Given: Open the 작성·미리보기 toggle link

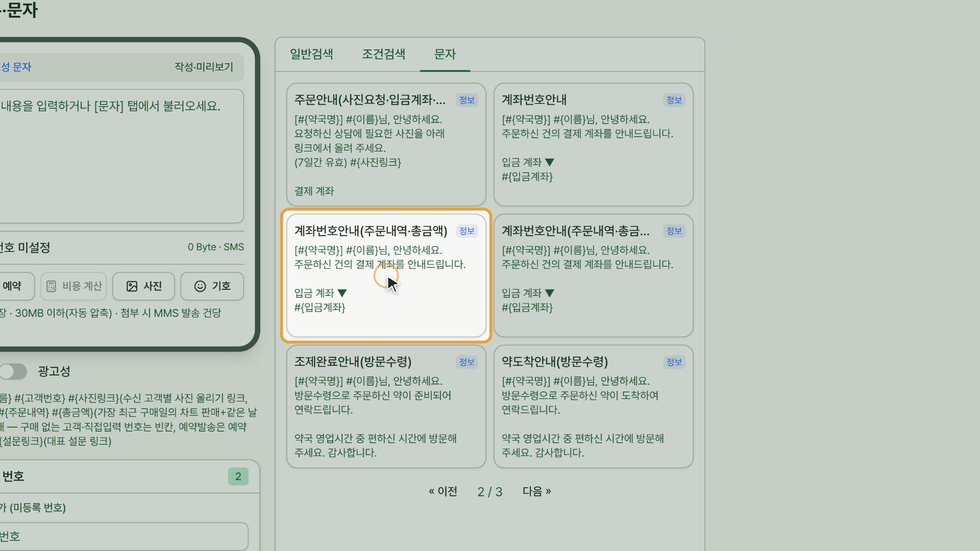Looking at the screenshot, I should click(x=204, y=67).
